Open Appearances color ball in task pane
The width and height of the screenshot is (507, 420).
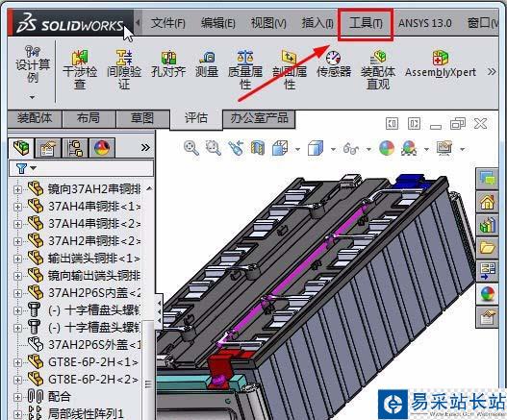(x=487, y=294)
